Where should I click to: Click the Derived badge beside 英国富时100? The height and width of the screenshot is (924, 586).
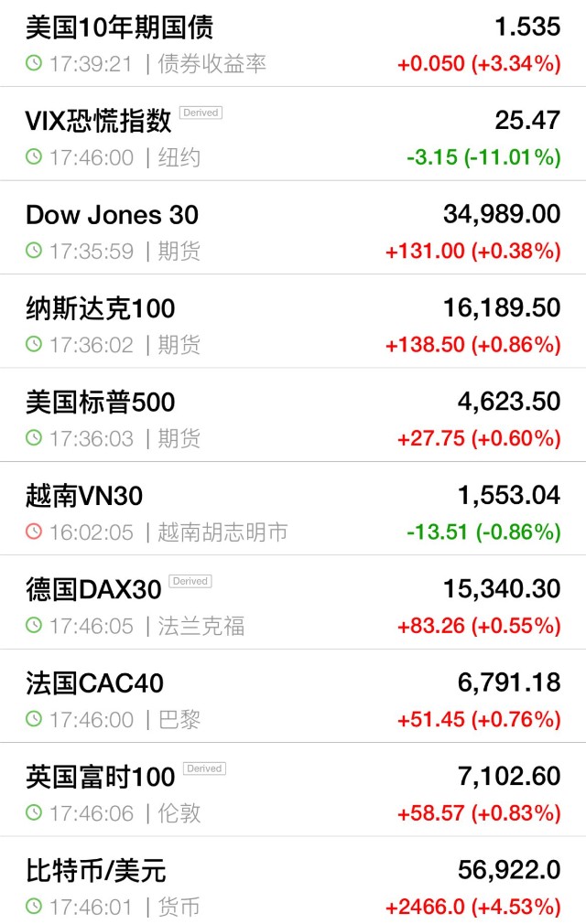(204, 768)
